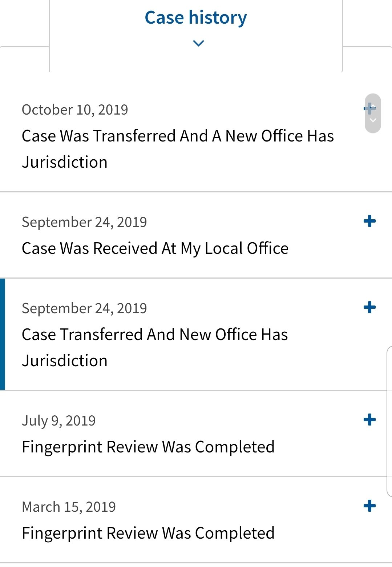This screenshot has width=392, height=567.
Task: Click the July 9, 2019 date label
Action: [58, 421]
